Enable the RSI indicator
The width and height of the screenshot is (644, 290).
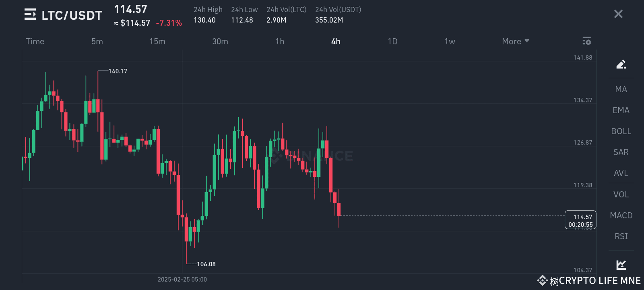click(x=620, y=236)
